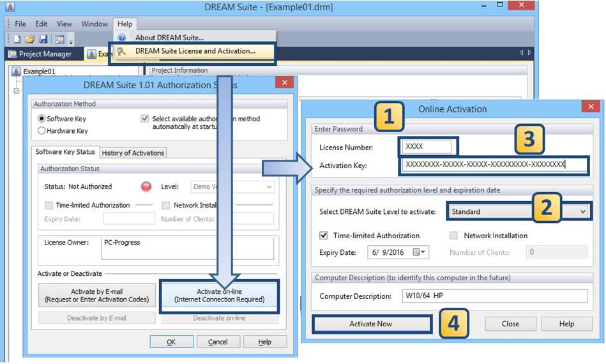Switch to Software Key Status tab

coord(65,152)
